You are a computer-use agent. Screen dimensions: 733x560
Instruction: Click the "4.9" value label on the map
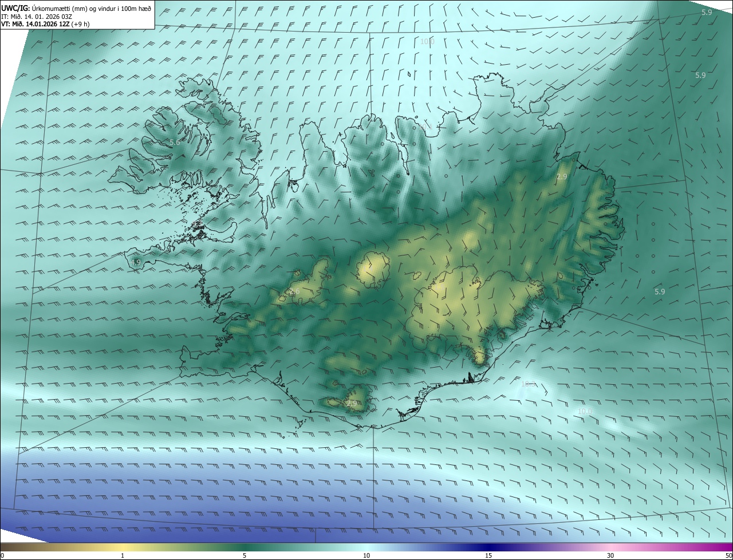click(136, 262)
